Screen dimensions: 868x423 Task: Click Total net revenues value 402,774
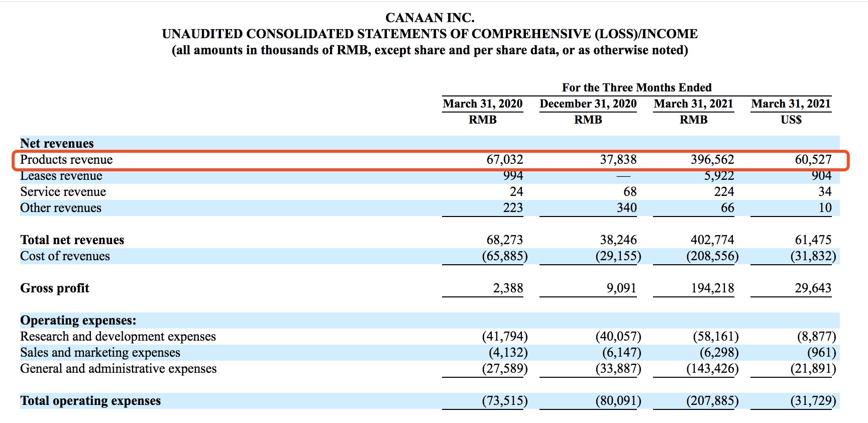712,240
